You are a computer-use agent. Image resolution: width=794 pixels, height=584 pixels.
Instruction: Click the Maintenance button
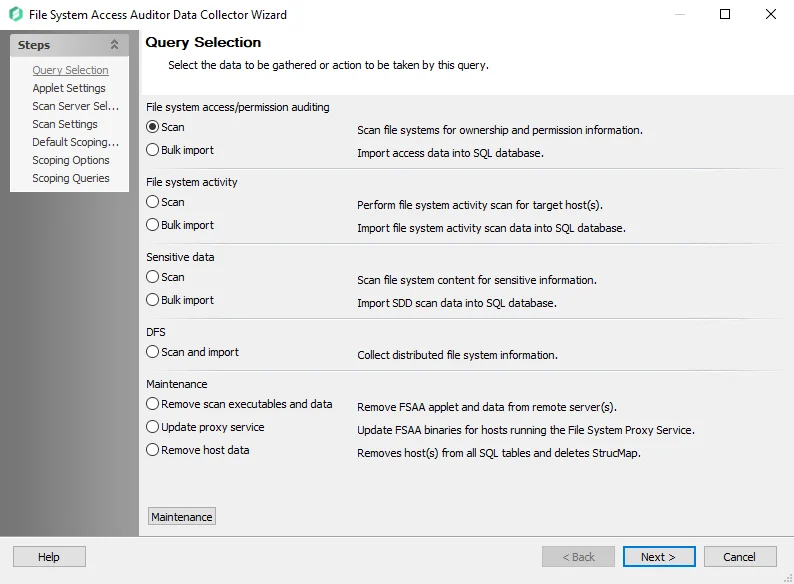pyautogui.click(x=182, y=517)
